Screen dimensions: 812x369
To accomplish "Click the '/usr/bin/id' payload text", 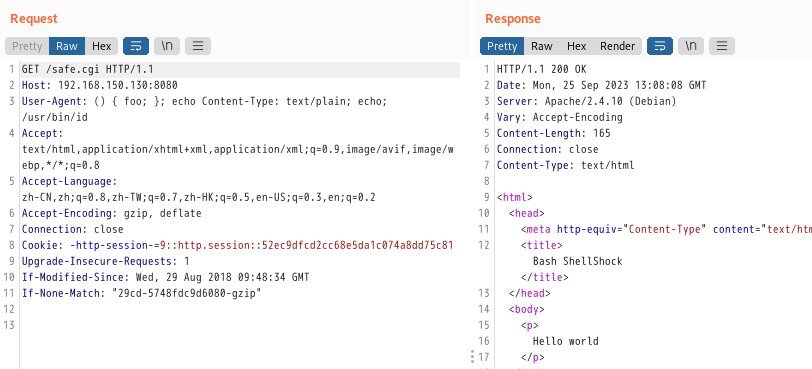I will click(54, 117).
